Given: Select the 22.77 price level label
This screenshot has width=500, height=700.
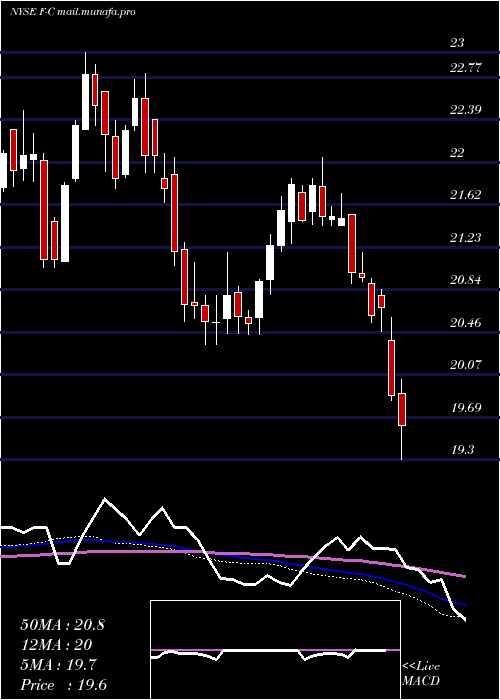Looking at the screenshot, I should click(x=466, y=68).
